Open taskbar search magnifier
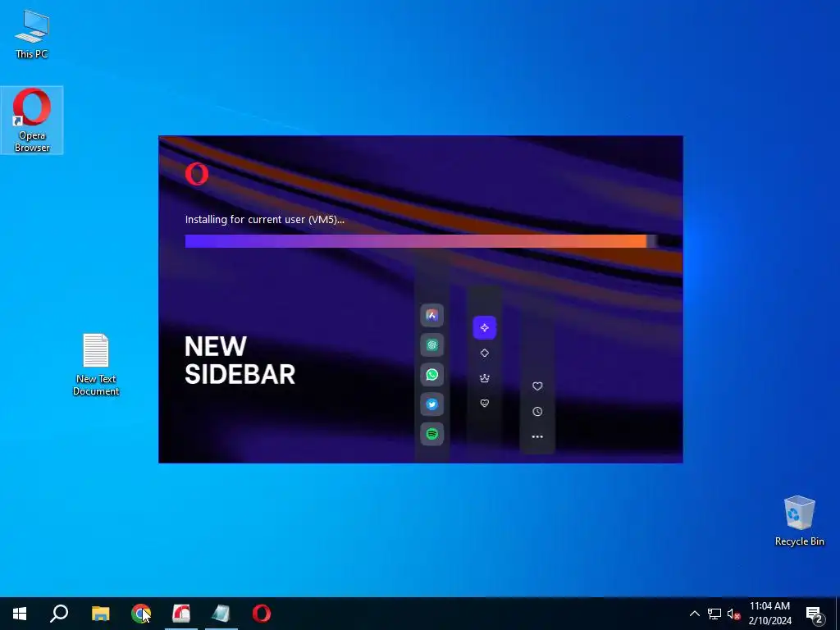Image resolution: width=840 pixels, height=630 pixels. coord(59,614)
